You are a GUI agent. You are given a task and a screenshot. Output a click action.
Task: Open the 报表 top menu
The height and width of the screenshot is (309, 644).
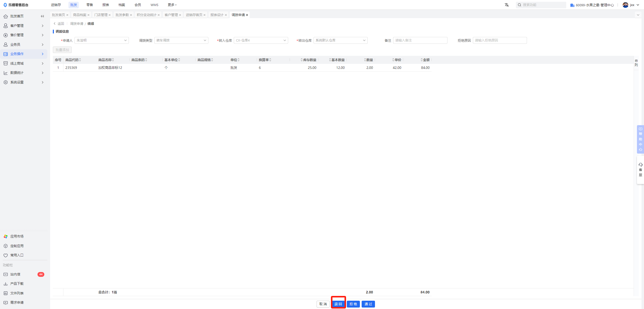coord(106,5)
